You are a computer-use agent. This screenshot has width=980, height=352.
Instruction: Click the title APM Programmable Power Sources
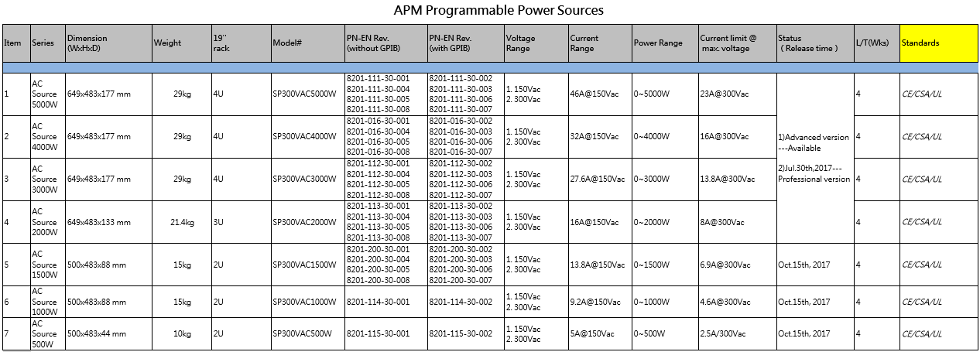pos(499,10)
